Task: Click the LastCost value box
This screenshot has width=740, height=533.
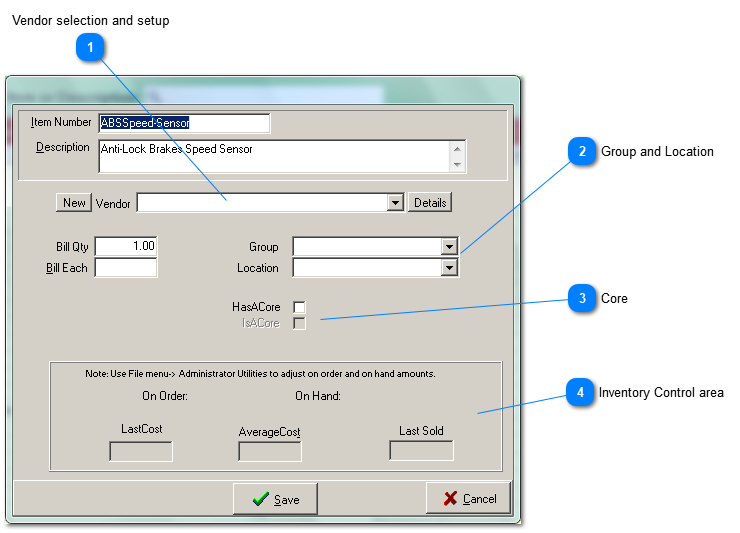Action: (x=140, y=451)
